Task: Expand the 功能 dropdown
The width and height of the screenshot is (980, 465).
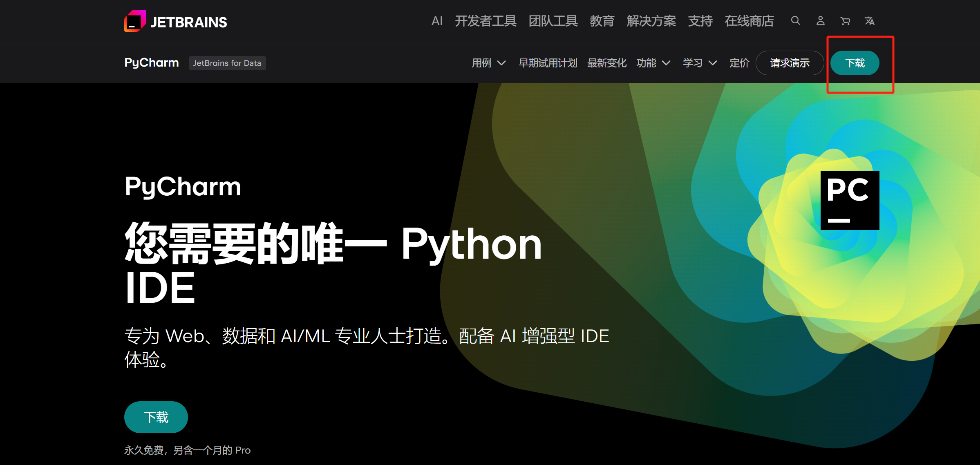Action: click(653, 63)
